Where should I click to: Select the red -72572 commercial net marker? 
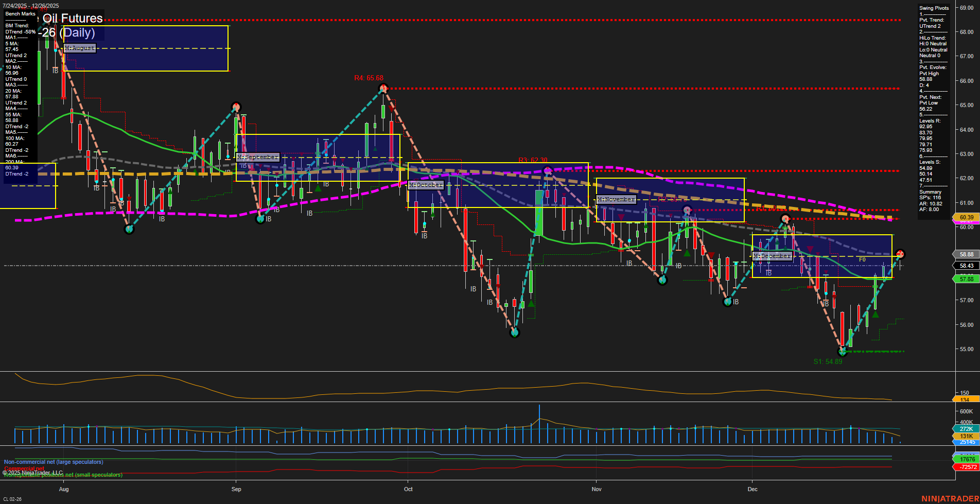pyautogui.click(x=967, y=468)
